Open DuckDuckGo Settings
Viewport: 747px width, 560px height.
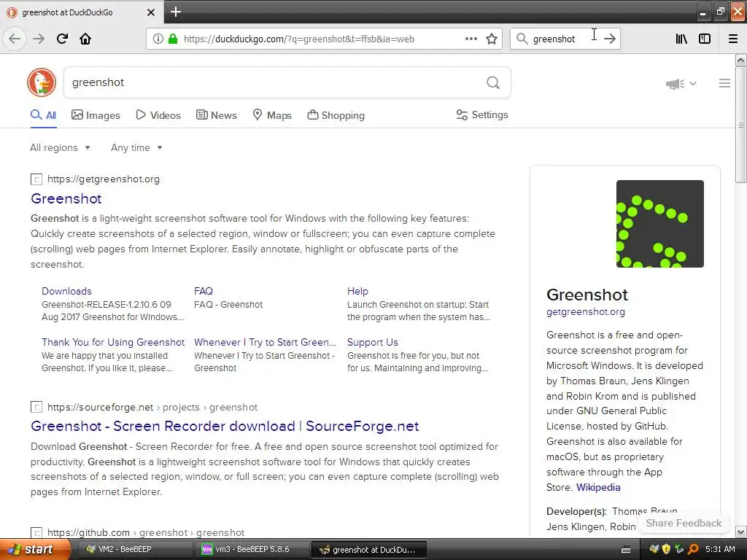[x=482, y=114]
